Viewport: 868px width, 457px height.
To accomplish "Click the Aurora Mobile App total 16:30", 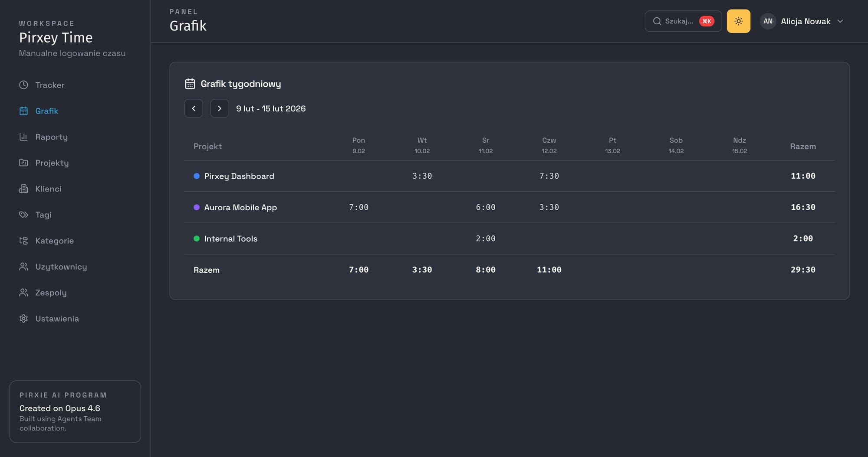I will [x=803, y=207].
